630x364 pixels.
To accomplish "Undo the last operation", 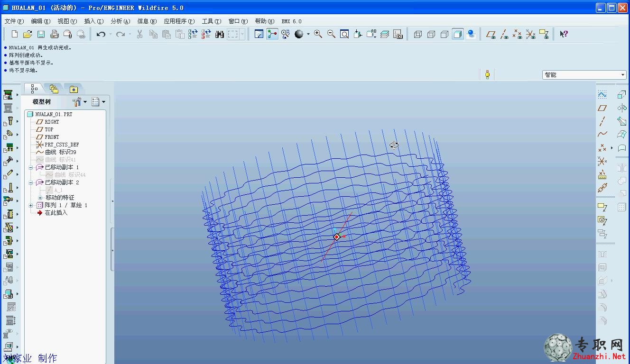I will pyautogui.click(x=101, y=34).
